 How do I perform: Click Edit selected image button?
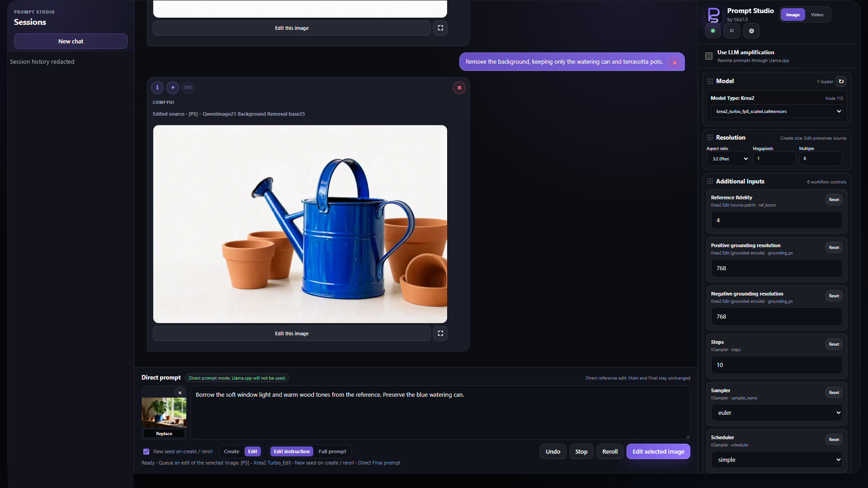[658, 451]
